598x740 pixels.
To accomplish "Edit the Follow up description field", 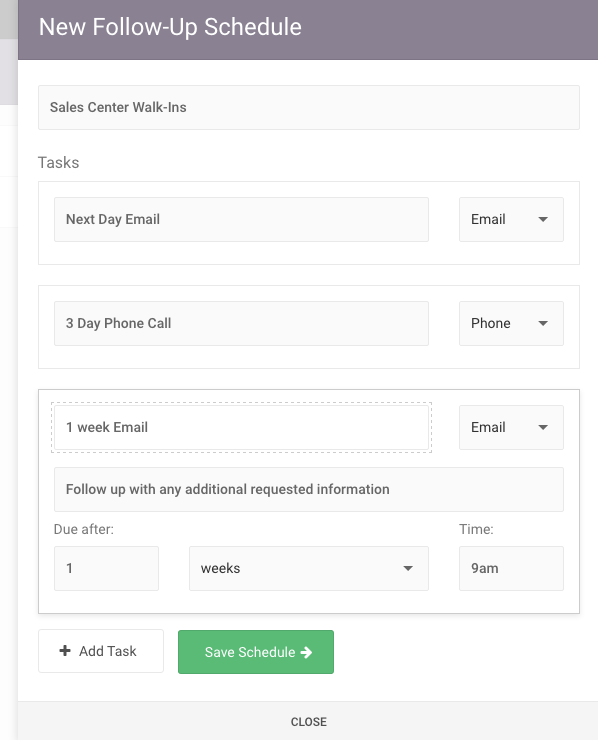I will click(309, 489).
